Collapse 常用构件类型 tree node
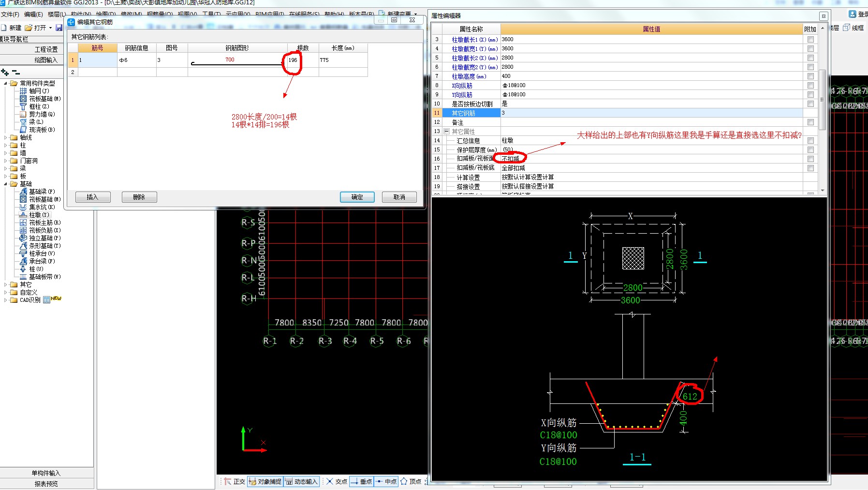This screenshot has height=490, width=868. click(x=5, y=83)
